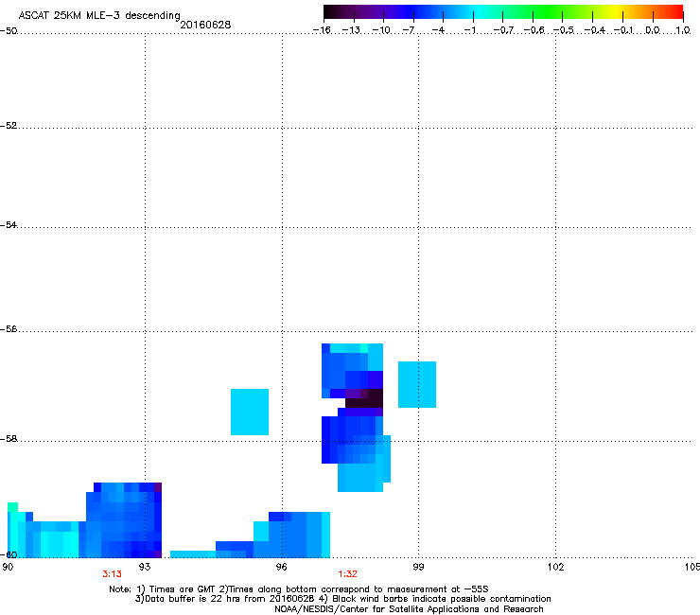The image size is (700, 615).
Task: Click the colorbar tick label 1.0
Action: pos(683,30)
